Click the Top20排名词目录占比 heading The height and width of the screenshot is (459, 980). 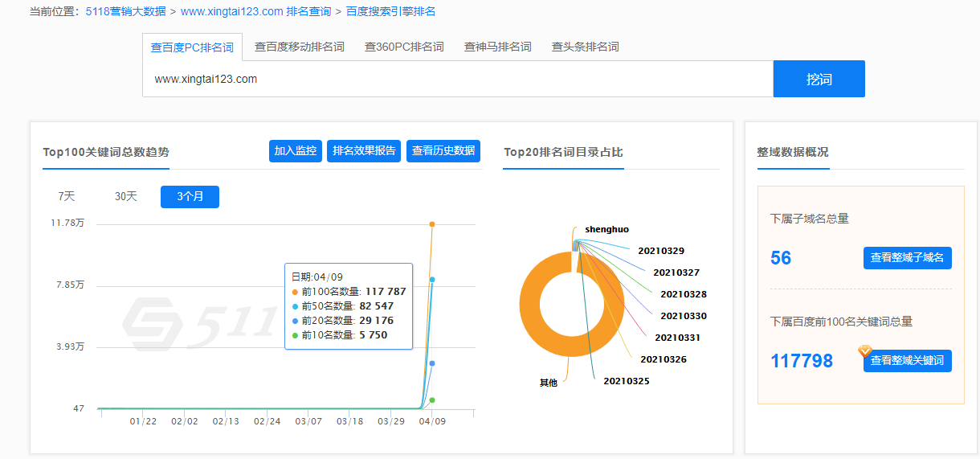pos(563,152)
